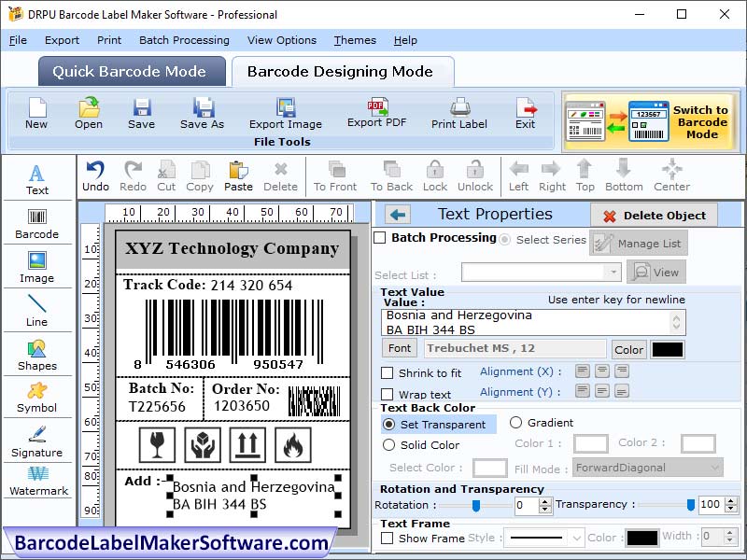747x560 pixels.
Task: Add a Watermark from the sidebar
Action: pos(38,481)
